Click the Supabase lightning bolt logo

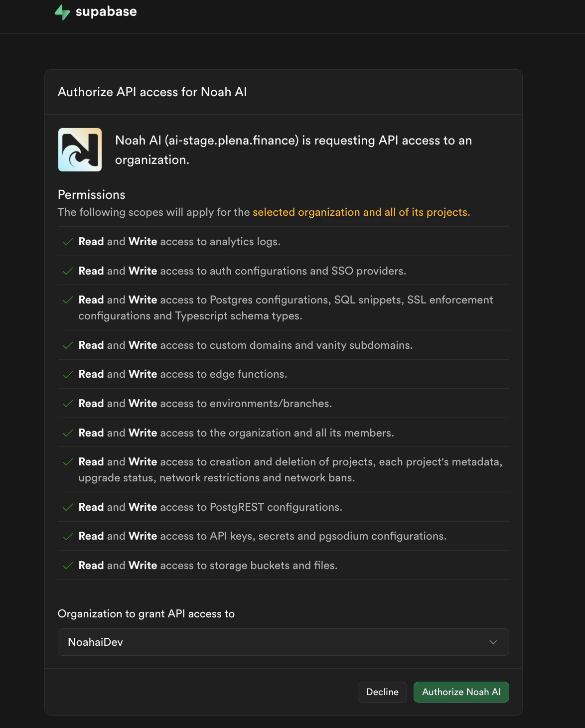62,11
